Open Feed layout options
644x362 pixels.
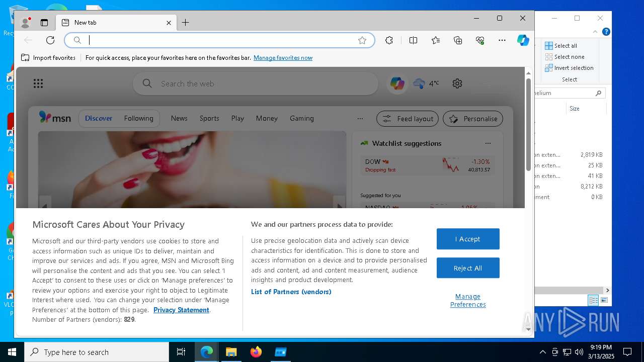point(408,119)
